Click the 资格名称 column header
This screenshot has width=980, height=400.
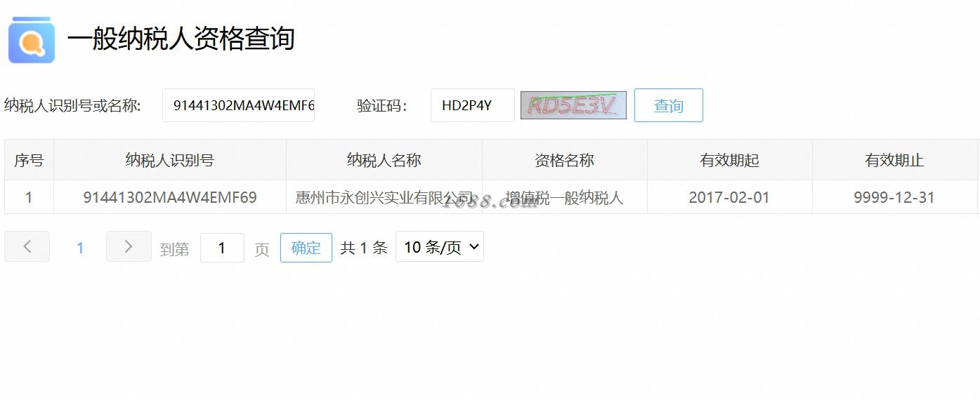565,160
